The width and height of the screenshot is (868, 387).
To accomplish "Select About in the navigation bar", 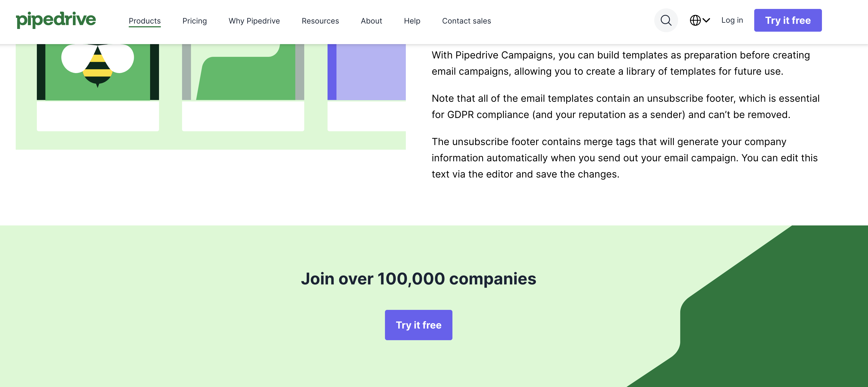I will point(371,21).
